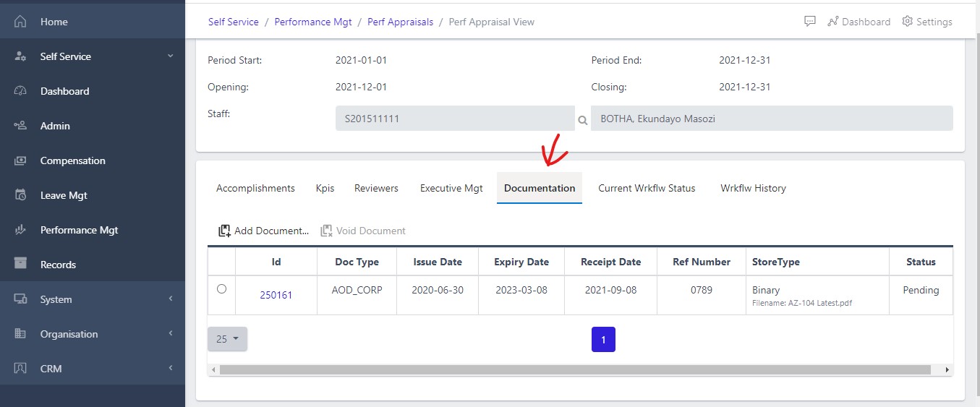
Task: Click the Admin sidebar icon
Action: click(x=20, y=126)
